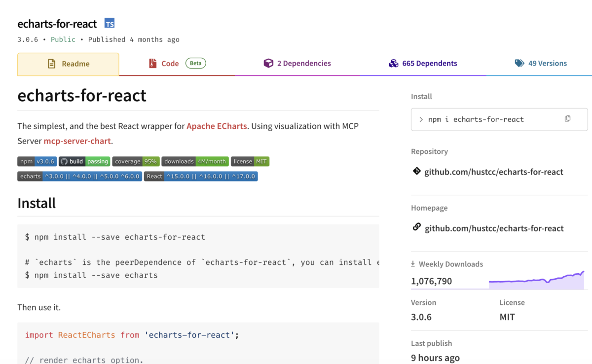Click the downloads 4M/month badge
This screenshot has height=364, width=592.
click(x=195, y=161)
